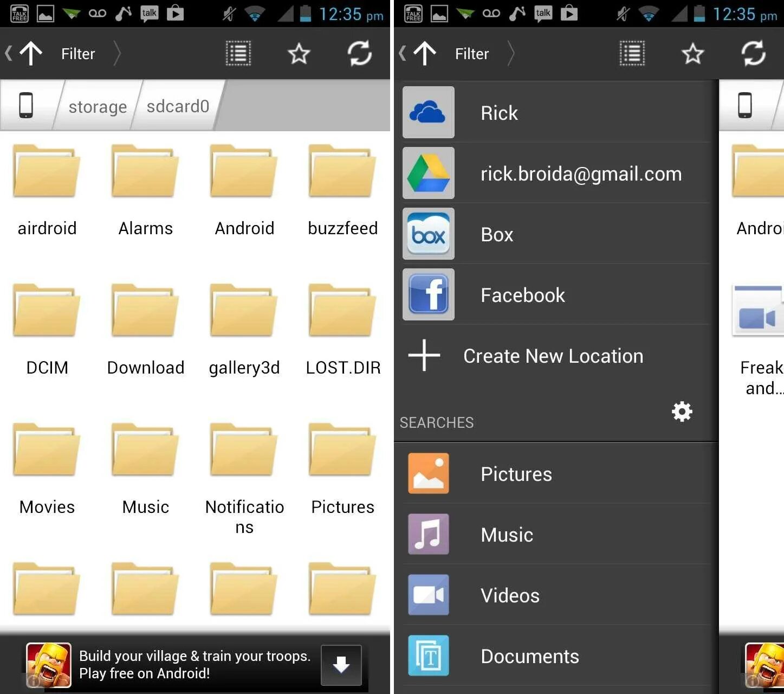Tap the refresh icon in left toolbar
784x694 pixels.
pyautogui.click(x=359, y=53)
